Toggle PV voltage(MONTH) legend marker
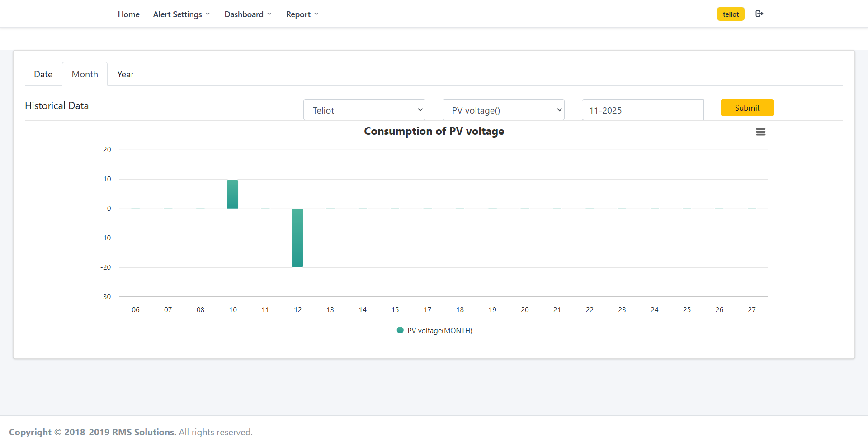Image resolution: width=868 pixels, height=447 pixels. point(400,330)
